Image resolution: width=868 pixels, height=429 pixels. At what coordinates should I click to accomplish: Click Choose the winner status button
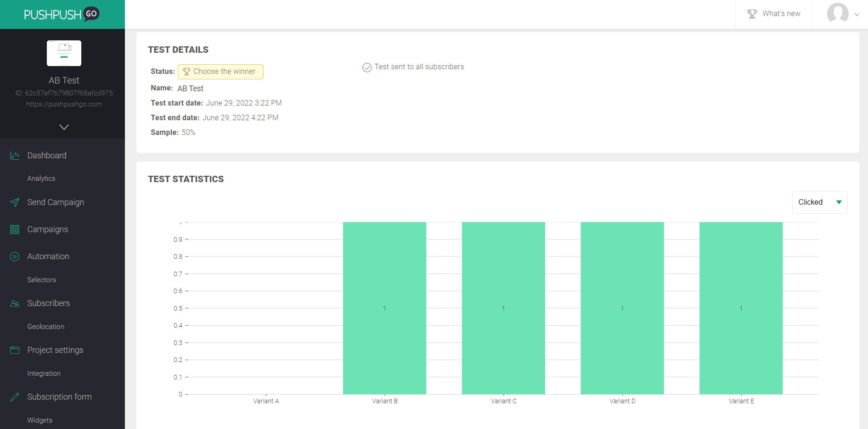click(220, 72)
